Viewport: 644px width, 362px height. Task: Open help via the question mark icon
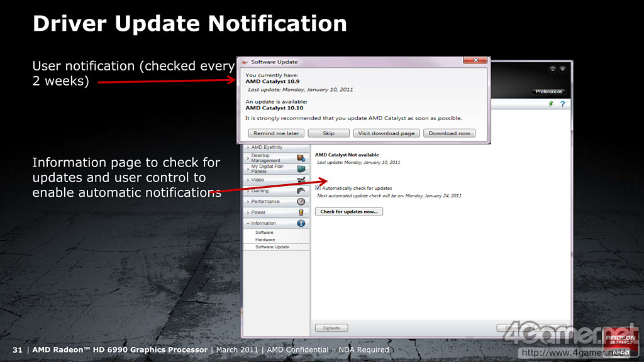[x=562, y=104]
